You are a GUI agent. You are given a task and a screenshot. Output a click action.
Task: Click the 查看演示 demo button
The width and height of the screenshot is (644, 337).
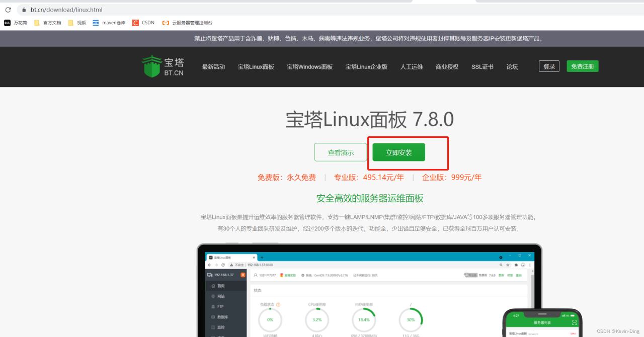click(x=341, y=152)
